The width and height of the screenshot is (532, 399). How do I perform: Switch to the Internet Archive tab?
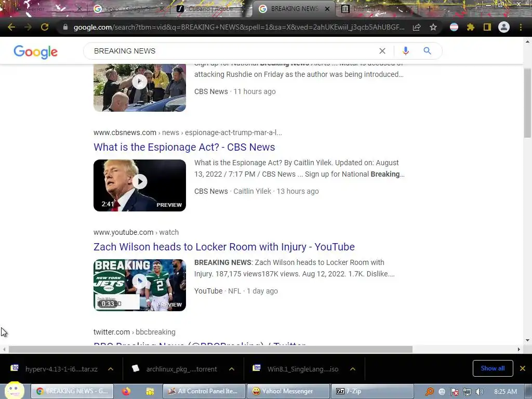[375, 9]
